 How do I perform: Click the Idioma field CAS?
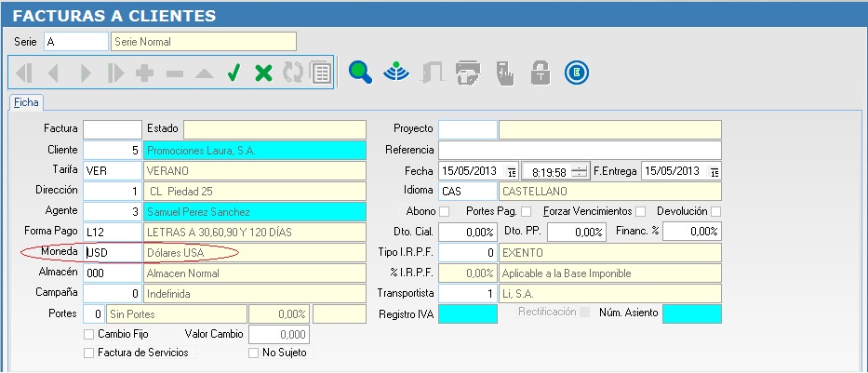tap(468, 191)
